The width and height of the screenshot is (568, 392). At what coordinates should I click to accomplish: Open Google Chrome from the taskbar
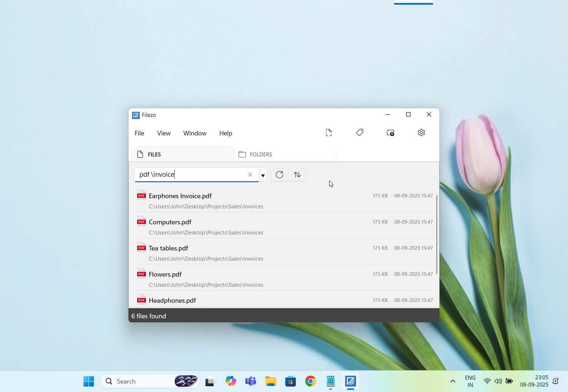pyautogui.click(x=310, y=381)
